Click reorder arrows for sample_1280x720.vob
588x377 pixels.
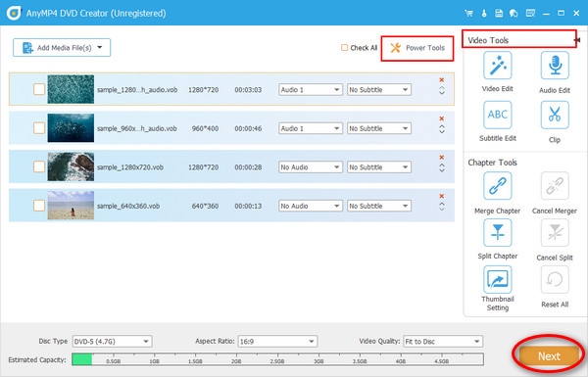point(442,167)
